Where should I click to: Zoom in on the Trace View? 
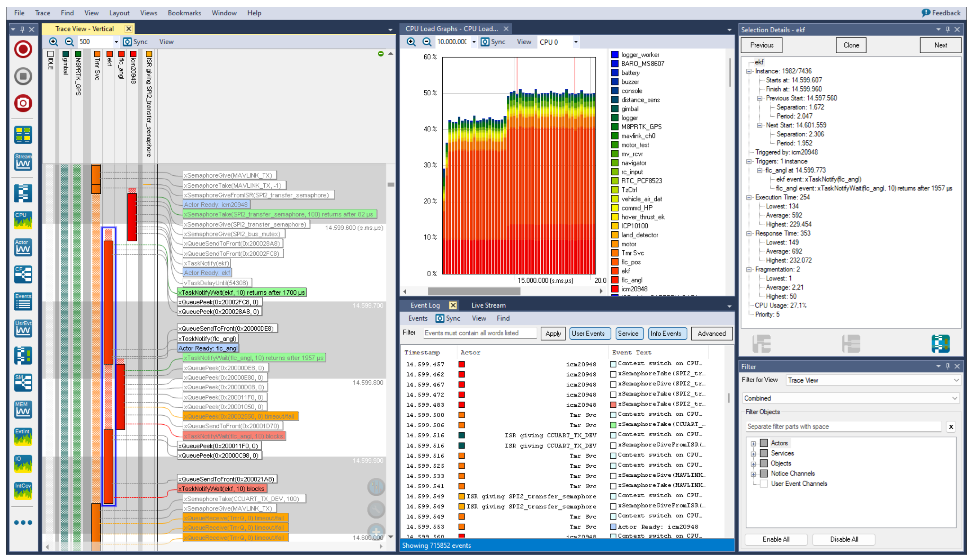54,42
